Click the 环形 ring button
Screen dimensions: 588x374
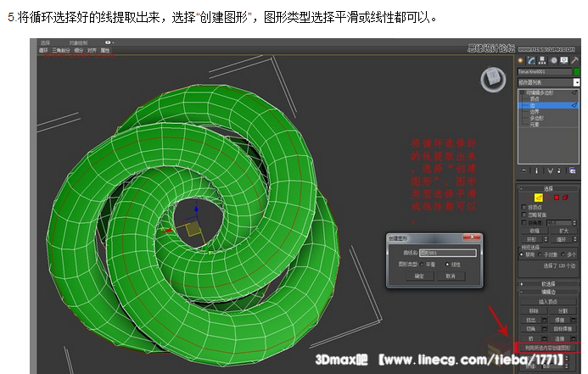coord(532,239)
